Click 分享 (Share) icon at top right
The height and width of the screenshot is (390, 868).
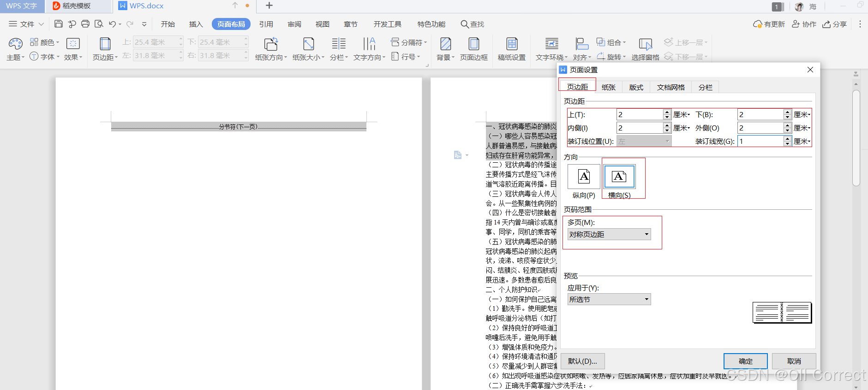click(834, 24)
